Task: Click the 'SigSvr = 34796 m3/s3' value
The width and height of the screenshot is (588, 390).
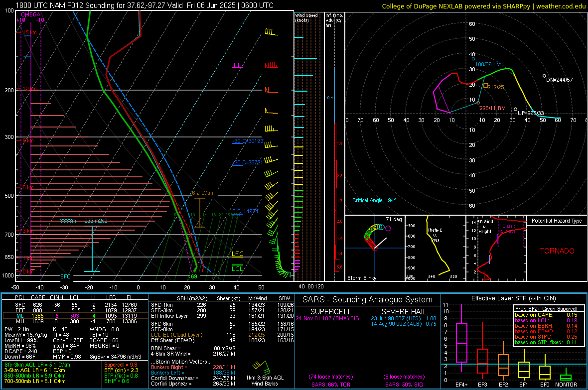Action: click(116, 357)
